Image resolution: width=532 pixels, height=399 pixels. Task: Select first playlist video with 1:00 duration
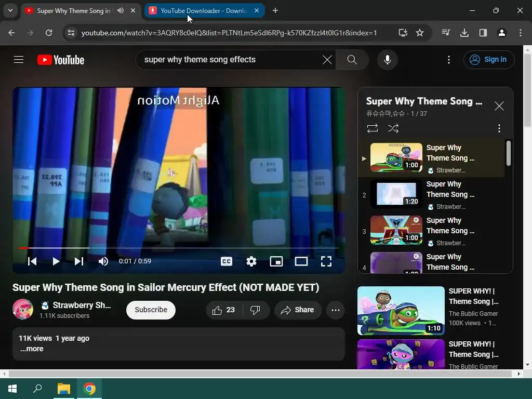(431, 158)
